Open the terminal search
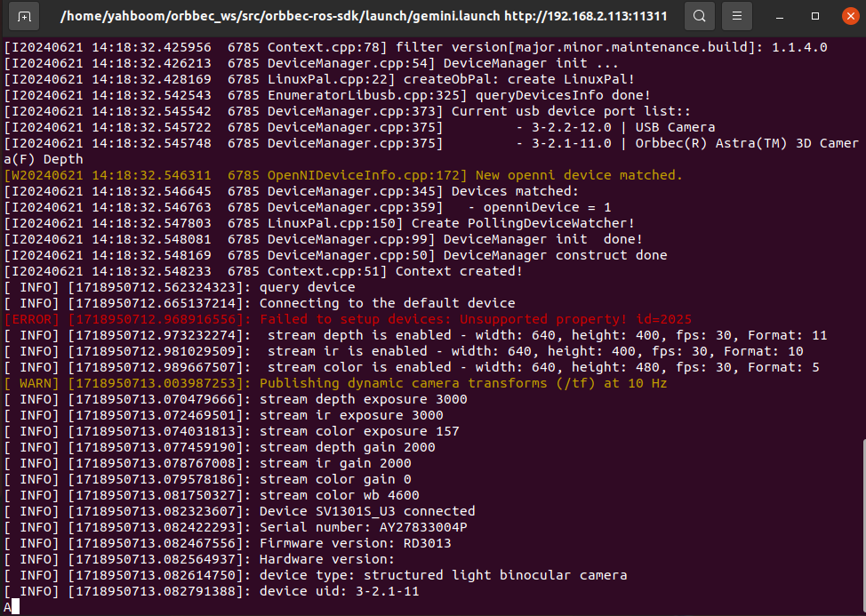This screenshot has height=616, width=866. click(699, 16)
